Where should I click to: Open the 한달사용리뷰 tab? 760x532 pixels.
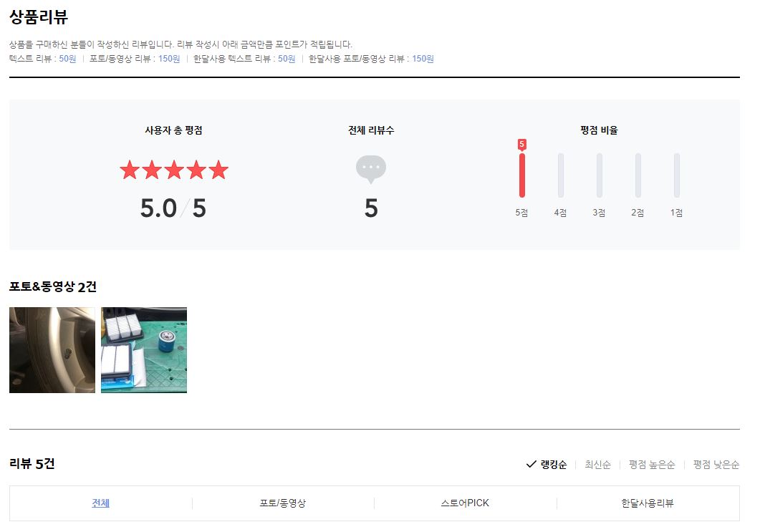coord(648,503)
